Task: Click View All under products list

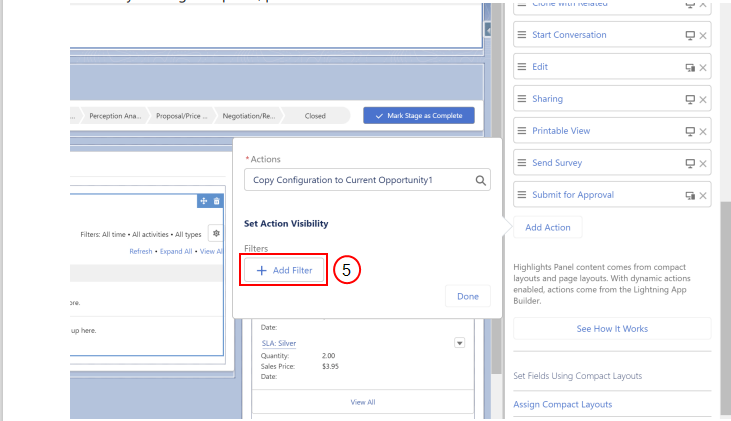Action: pos(363,402)
